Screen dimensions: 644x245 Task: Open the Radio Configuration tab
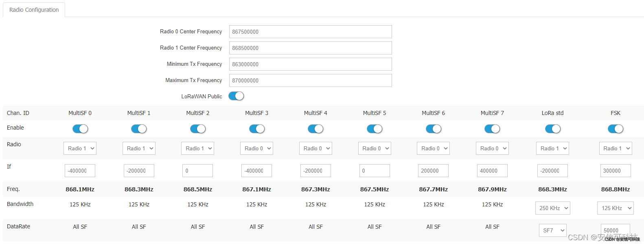coord(34,10)
